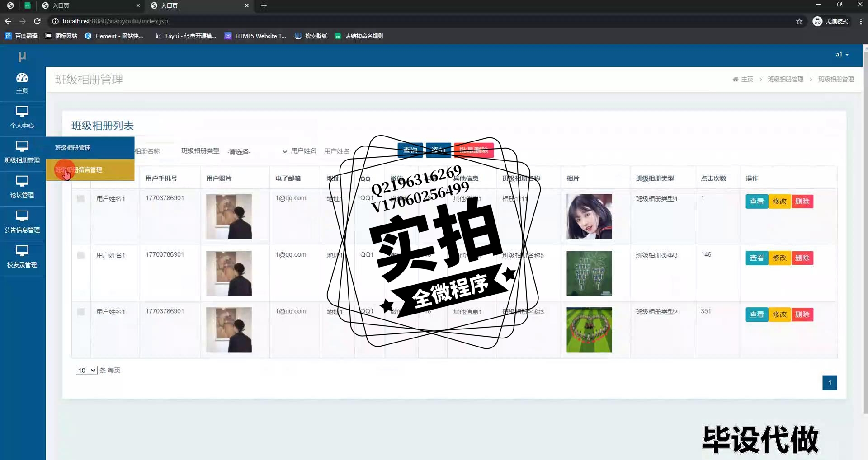This screenshot has height=460, width=868.
Task: Click the home icon in breadcrumb
Action: click(736, 79)
